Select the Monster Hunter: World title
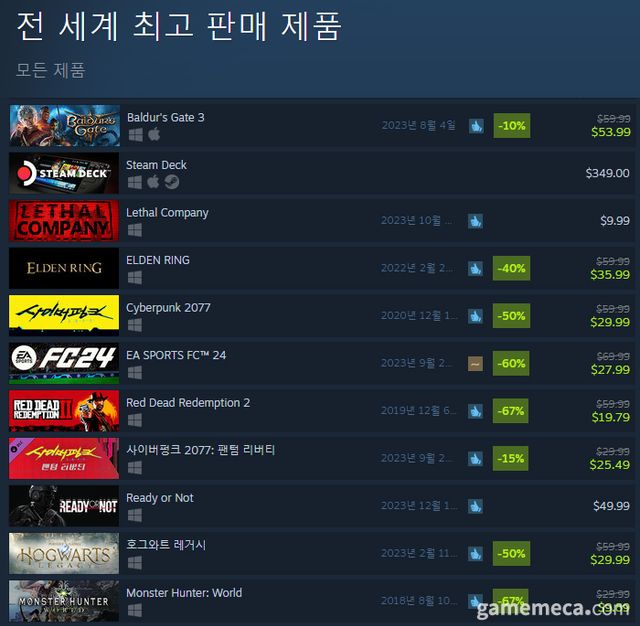 click(x=184, y=593)
